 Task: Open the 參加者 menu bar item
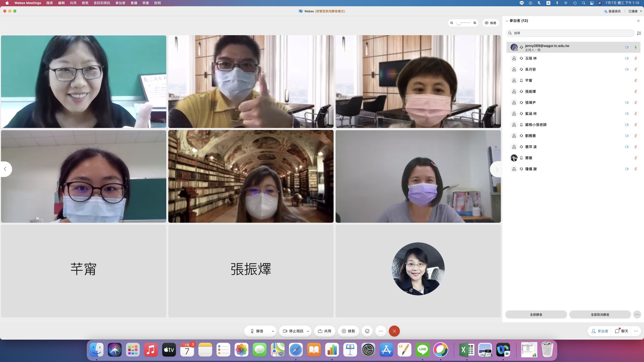pos(120,3)
